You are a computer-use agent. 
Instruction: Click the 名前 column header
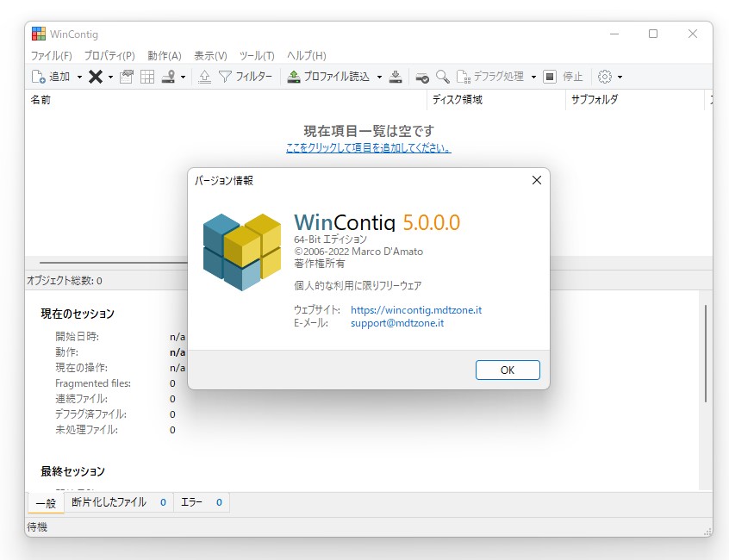226,100
